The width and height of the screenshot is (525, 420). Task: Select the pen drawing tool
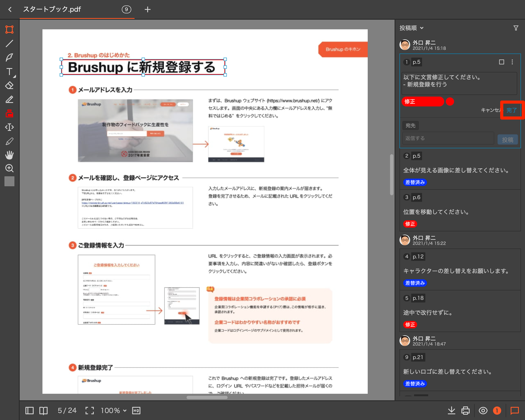point(9,57)
